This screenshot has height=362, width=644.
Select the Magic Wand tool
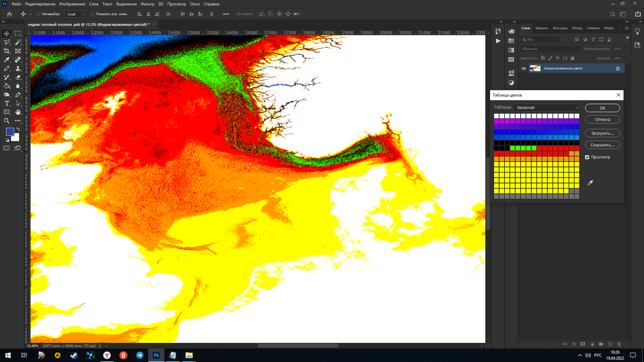18,42
